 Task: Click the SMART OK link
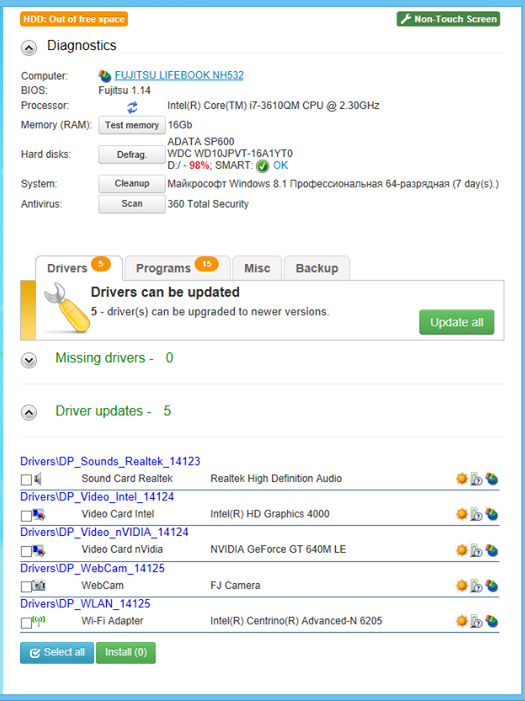point(280,165)
